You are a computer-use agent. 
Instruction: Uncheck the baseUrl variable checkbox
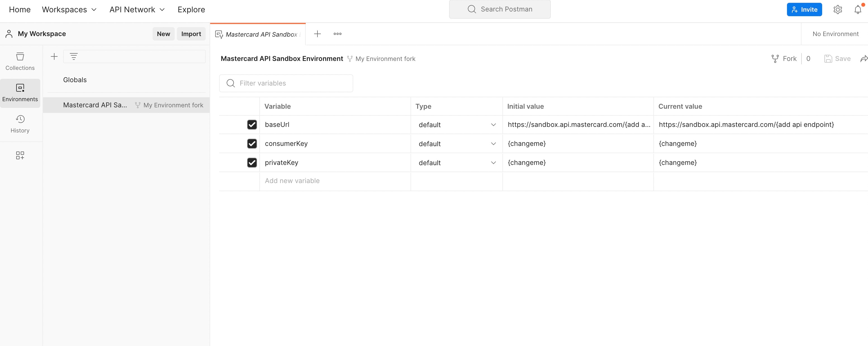[x=252, y=125]
